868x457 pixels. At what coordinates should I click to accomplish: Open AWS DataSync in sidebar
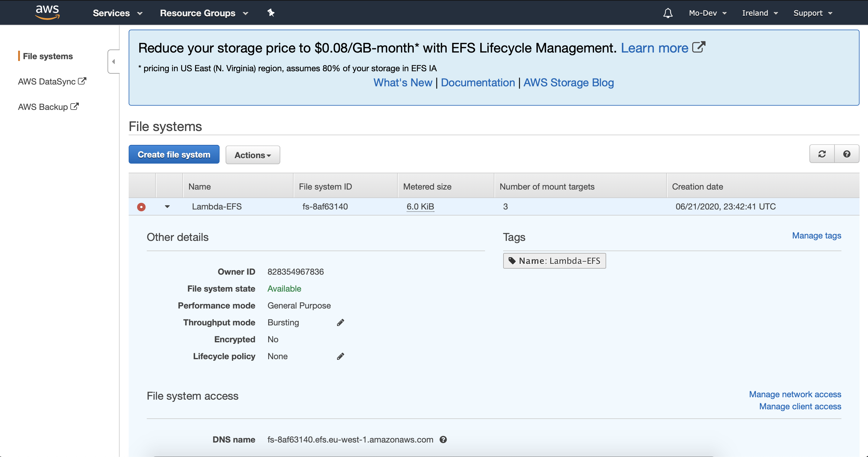[x=52, y=81]
